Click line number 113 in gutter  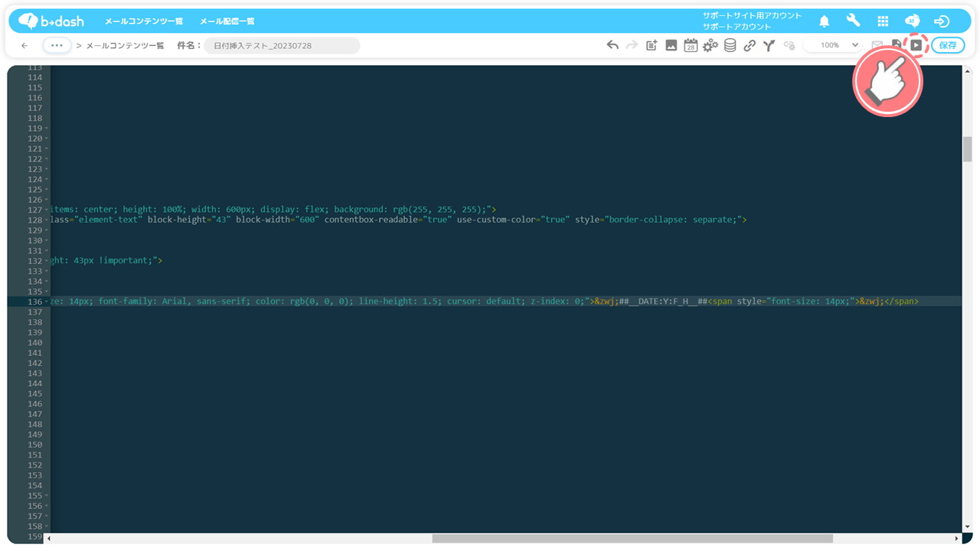(35, 67)
